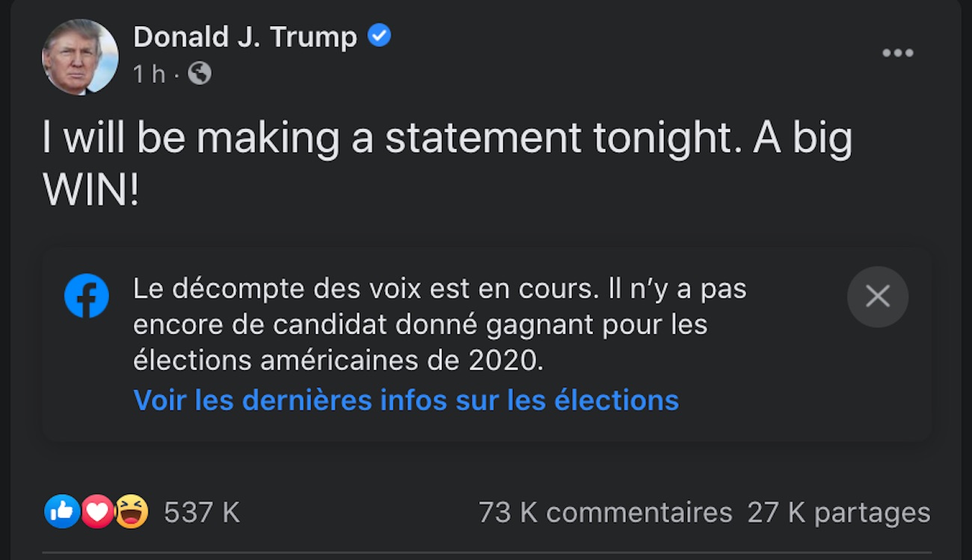Click the blue thumbs-up Like reaction icon
Screen dimensions: 972x560
[x=62, y=512]
